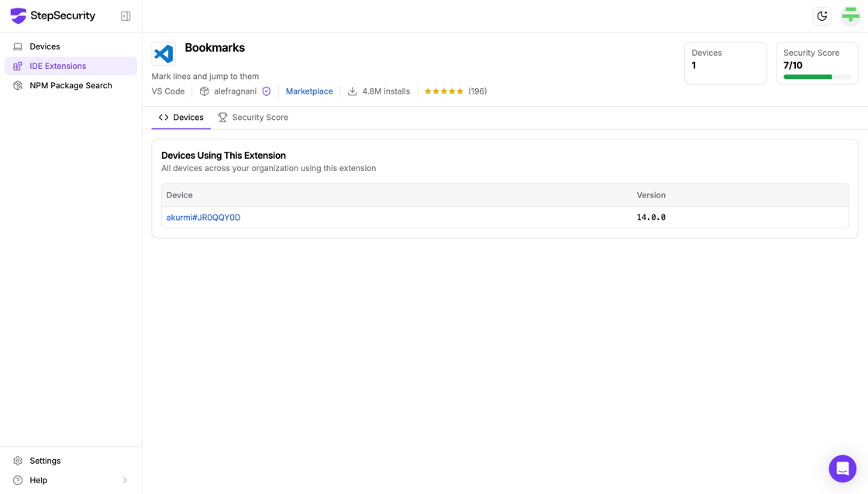Open the Marketplace link
This screenshot has width=868, height=494.
tap(309, 91)
